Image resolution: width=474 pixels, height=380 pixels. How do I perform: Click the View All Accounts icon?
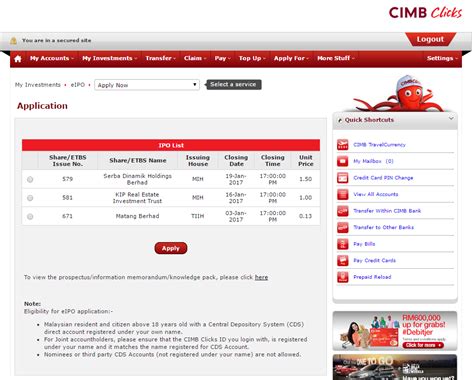(x=343, y=194)
